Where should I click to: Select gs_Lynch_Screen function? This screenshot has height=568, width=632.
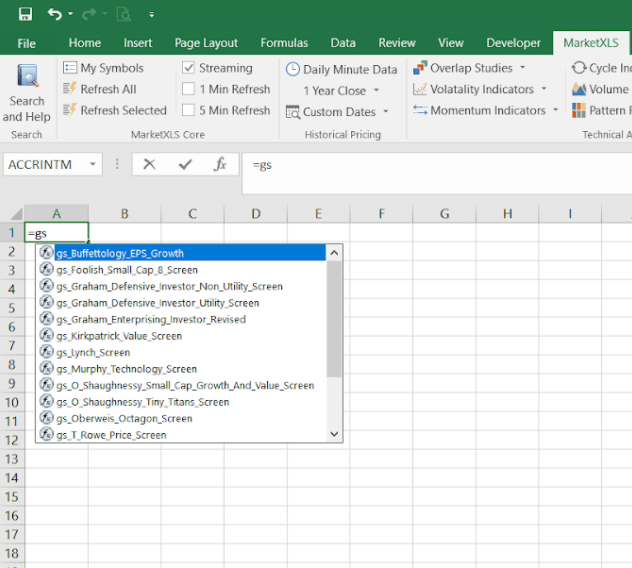coord(181,352)
